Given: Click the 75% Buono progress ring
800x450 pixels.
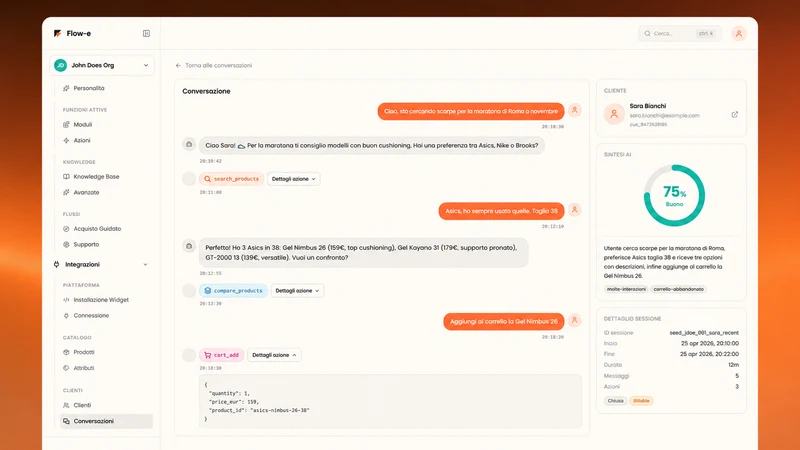Looking at the screenshot, I should (674, 195).
